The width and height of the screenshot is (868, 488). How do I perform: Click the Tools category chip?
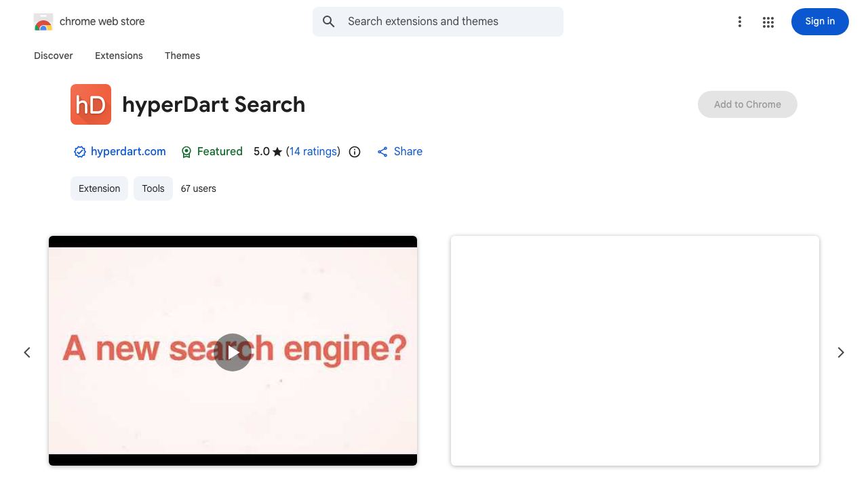click(153, 188)
